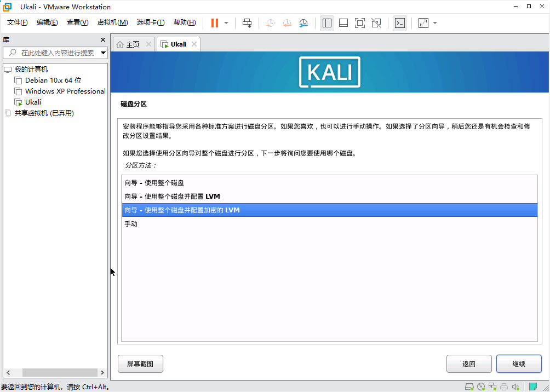The width and height of the screenshot is (550, 392).
Task: Open the 虚拟机(M) menu
Action: coord(112,22)
